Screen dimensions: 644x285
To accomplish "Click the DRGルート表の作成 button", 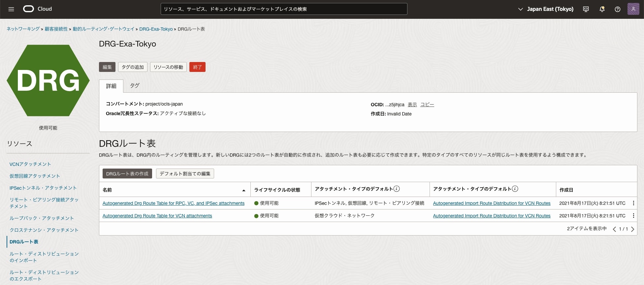I will pyautogui.click(x=127, y=174).
